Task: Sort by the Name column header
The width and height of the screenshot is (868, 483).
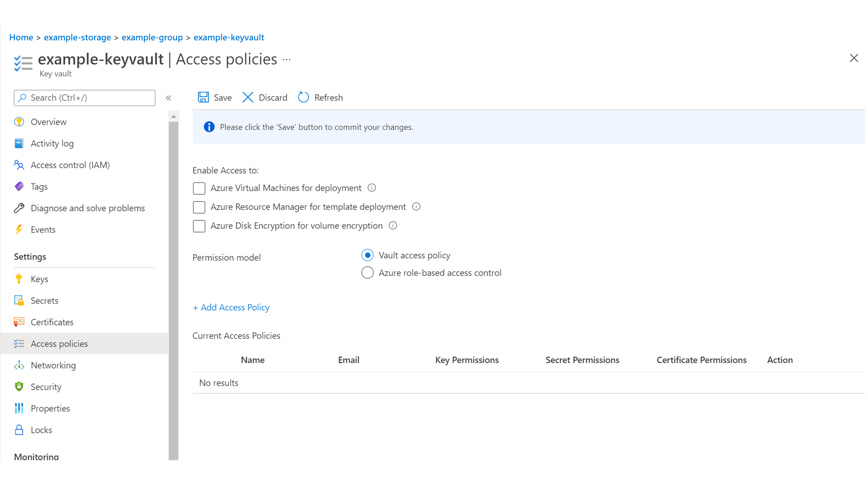Action: point(253,360)
